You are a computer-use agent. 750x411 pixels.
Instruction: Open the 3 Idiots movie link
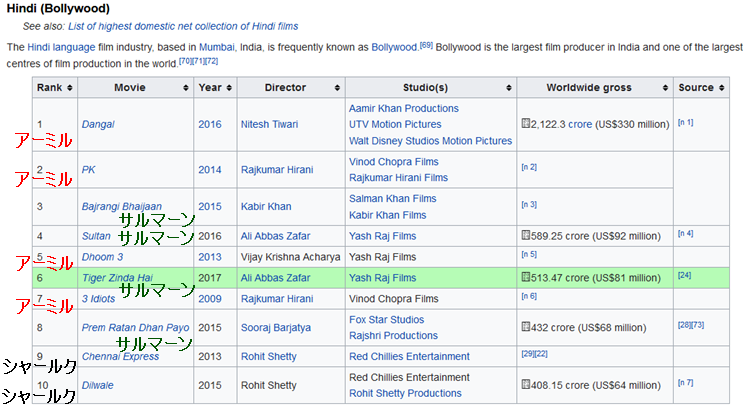[x=99, y=299]
